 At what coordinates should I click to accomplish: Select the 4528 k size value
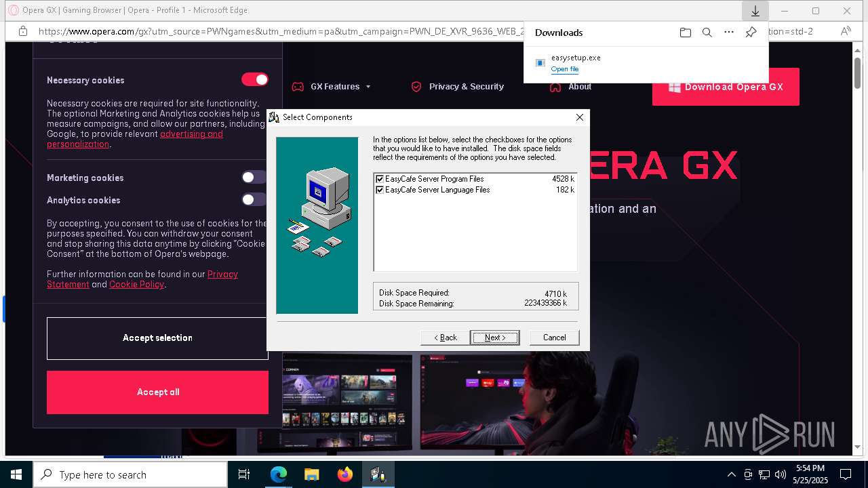(563, 179)
